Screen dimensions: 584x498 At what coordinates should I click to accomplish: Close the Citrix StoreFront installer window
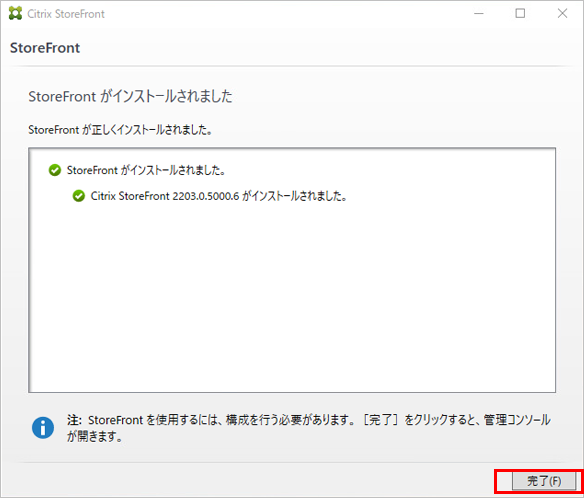(562, 14)
